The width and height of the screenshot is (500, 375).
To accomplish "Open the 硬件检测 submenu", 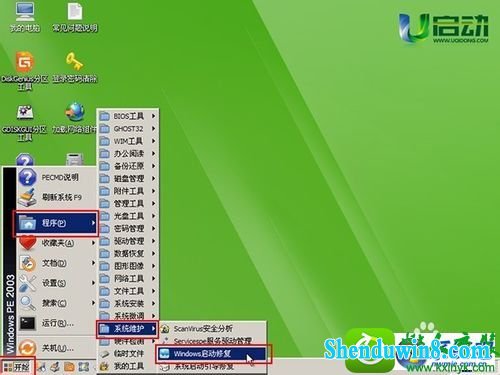I will click(x=128, y=342).
